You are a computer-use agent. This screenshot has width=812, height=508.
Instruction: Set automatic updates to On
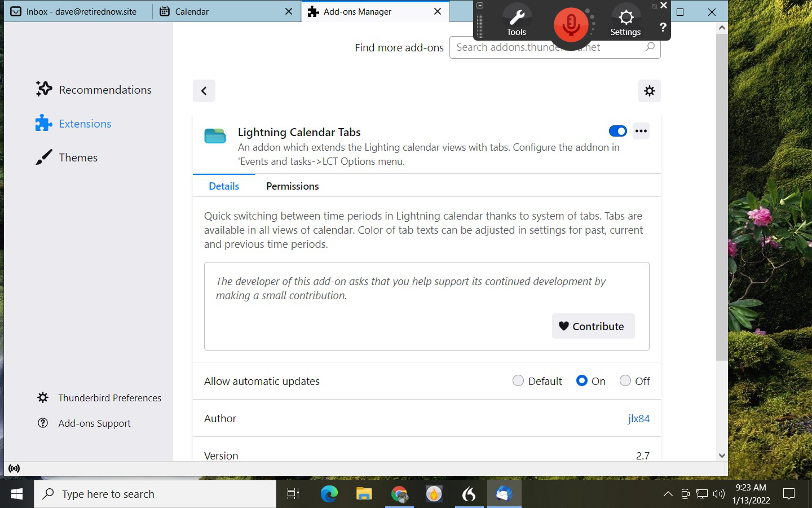[x=582, y=381]
